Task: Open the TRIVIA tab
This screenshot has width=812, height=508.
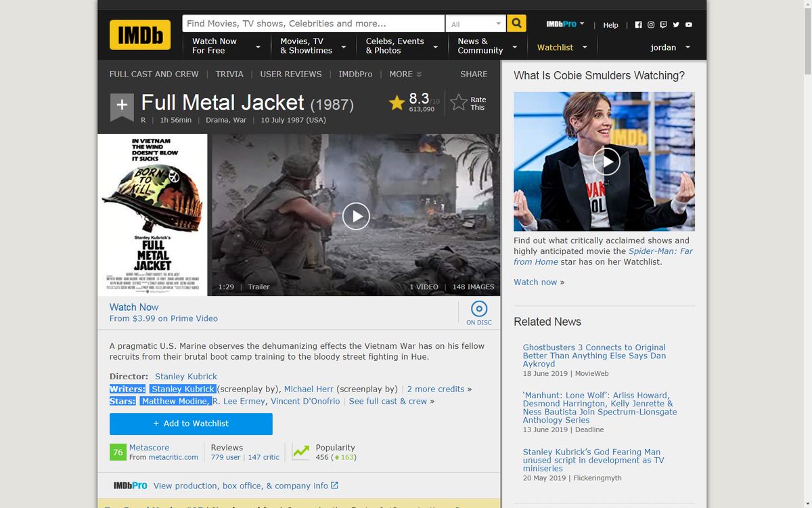Action: 229,74
